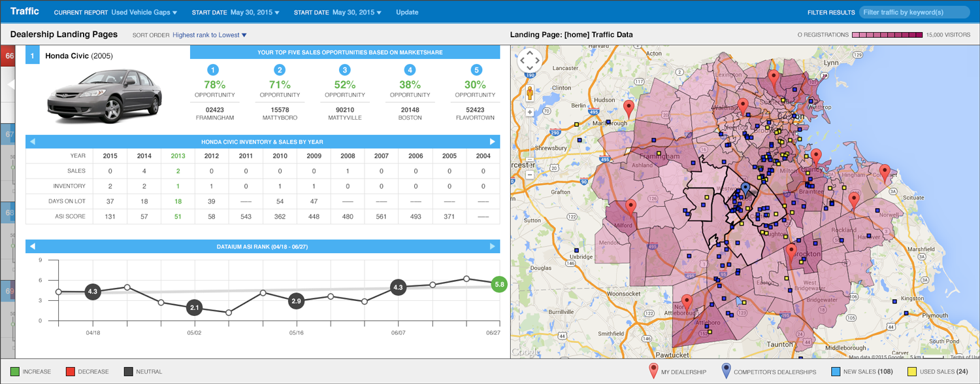
Task: Click the map pan control
Action: coord(529,60)
